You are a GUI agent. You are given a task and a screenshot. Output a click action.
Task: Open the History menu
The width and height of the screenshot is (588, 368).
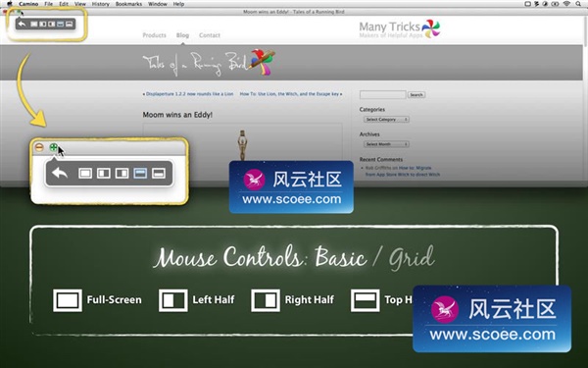tap(101, 4)
